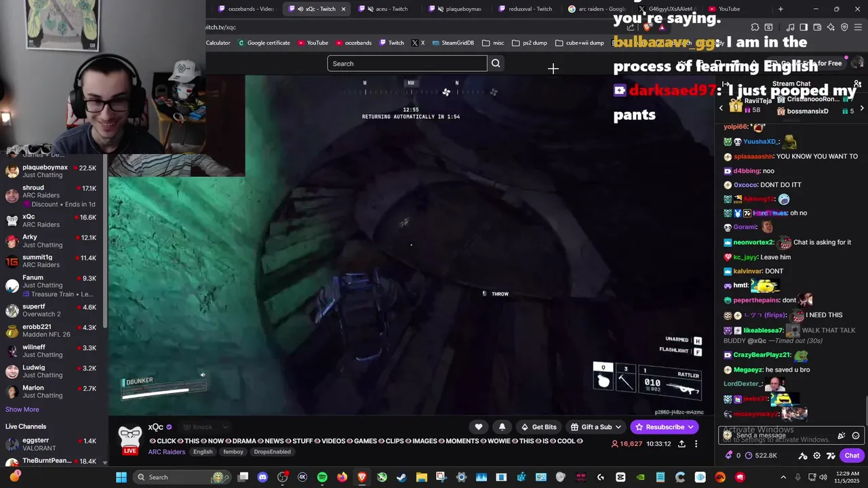The height and width of the screenshot is (488, 868).
Task: Open Brave main hamburger menu
Action: pos(858,27)
